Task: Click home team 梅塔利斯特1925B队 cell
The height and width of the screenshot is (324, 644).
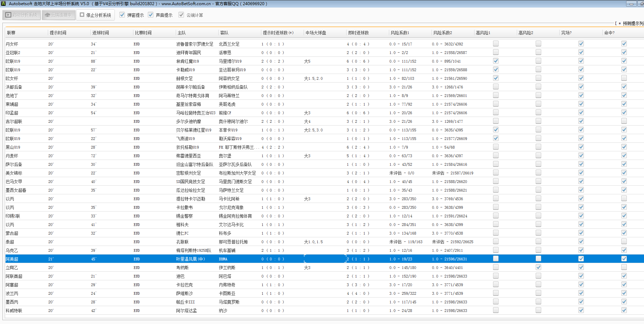Action: coord(194,250)
